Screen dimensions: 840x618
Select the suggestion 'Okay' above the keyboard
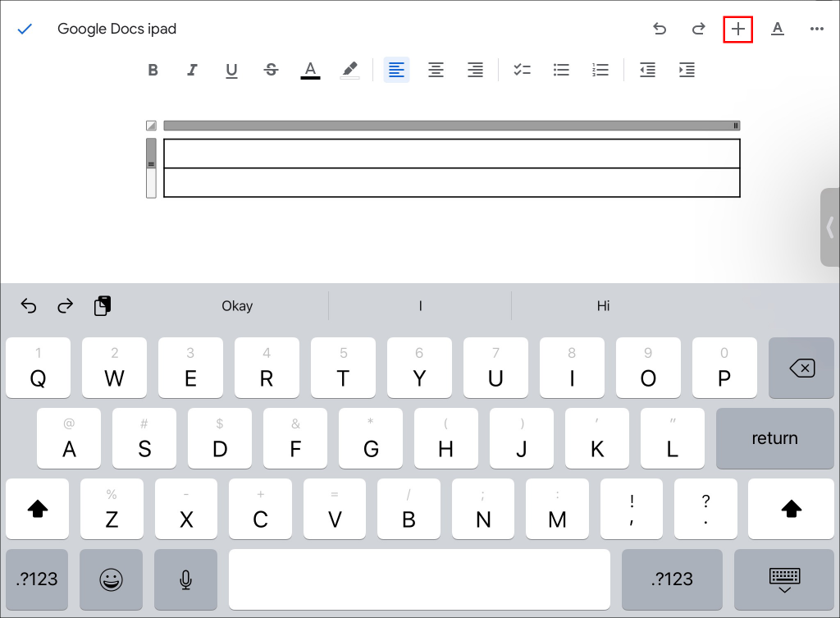(237, 305)
